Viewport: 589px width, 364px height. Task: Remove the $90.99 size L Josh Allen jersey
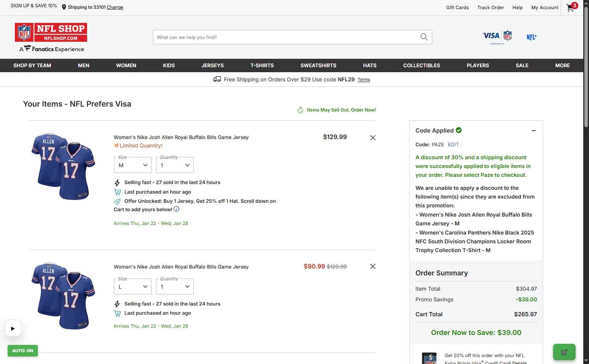pyautogui.click(x=373, y=266)
